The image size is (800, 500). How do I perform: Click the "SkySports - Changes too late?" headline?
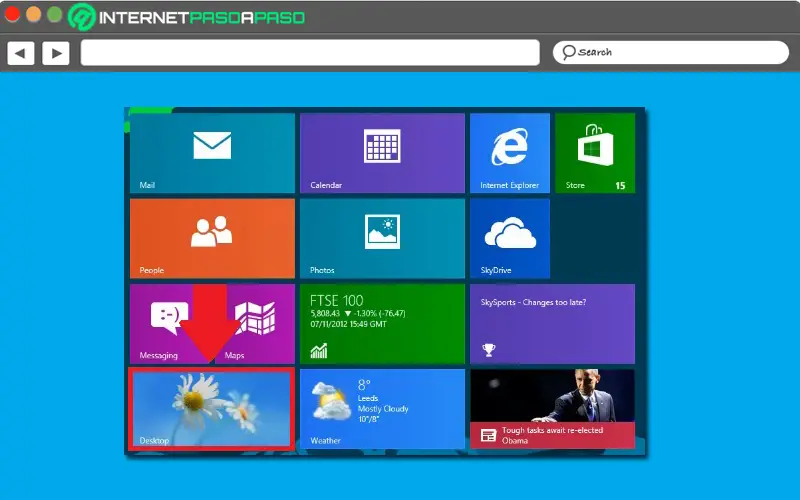point(533,302)
